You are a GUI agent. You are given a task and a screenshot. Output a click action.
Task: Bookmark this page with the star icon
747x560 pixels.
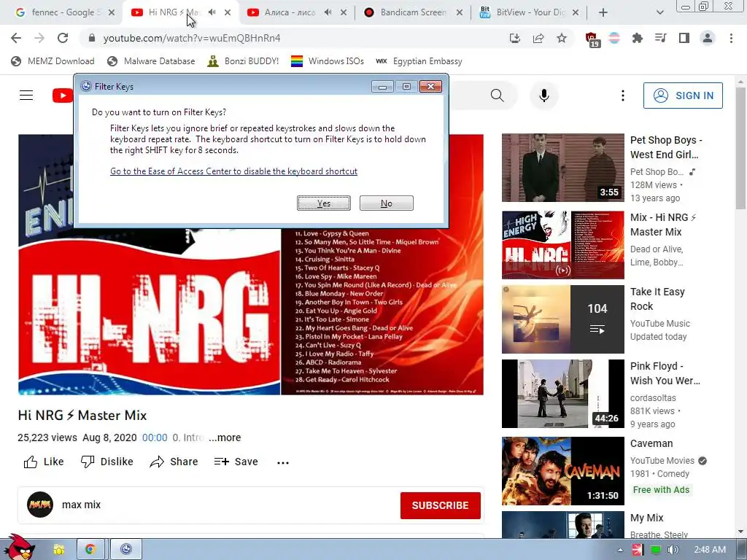pyautogui.click(x=562, y=38)
